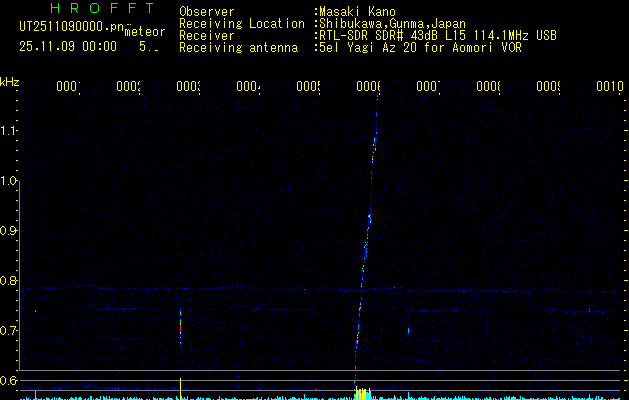629x400 pixels.
Task: Click the red meteor label
Action: click(x=144, y=32)
